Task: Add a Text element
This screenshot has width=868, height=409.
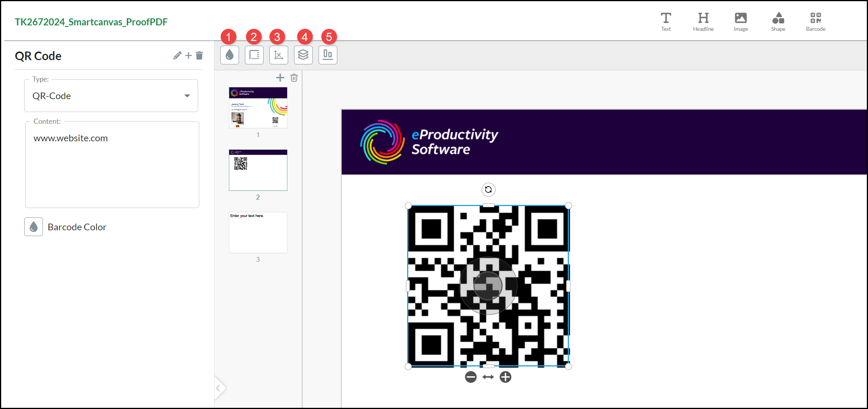Action: pyautogui.click(x=666, y=22)
